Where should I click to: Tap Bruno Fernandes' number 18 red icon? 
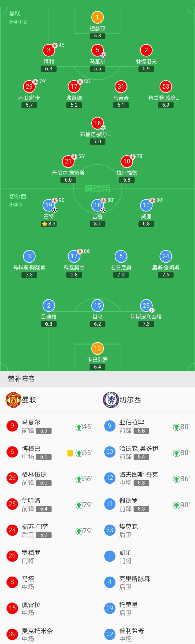[x=97, y=123]
